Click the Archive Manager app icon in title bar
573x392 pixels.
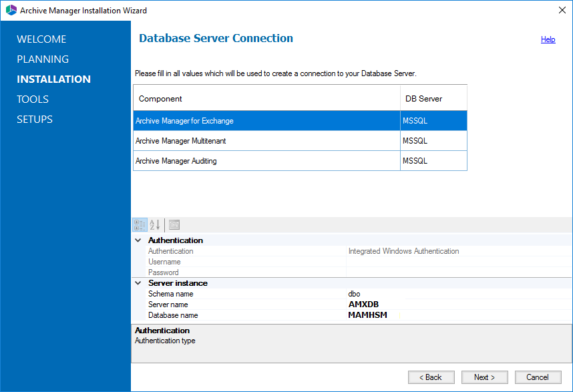coord(11,10)
